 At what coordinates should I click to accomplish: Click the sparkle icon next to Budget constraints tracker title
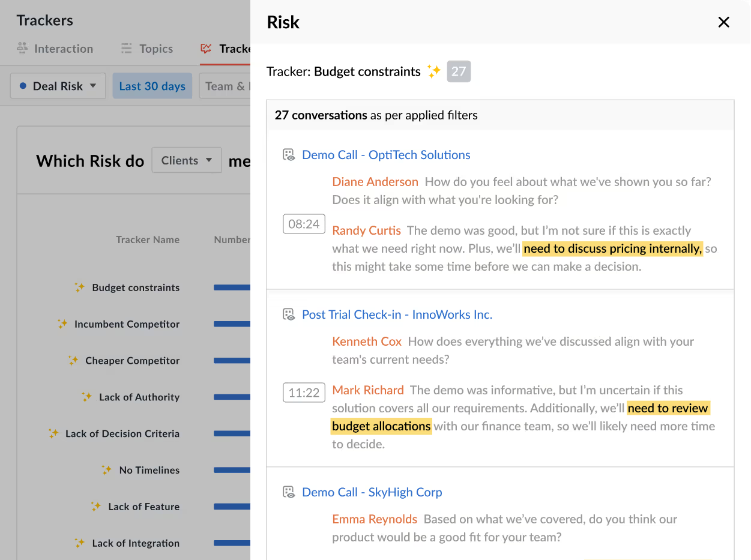click(x=434, y=71)
